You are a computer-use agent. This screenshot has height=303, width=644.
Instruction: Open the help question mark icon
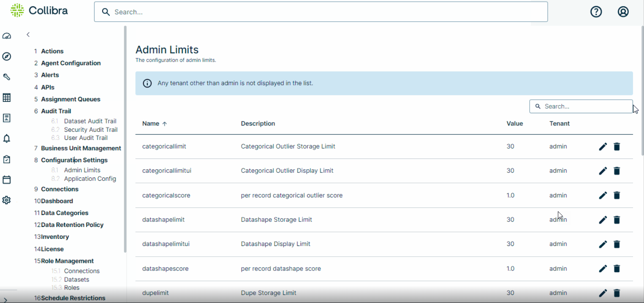[x=596, y=12]
